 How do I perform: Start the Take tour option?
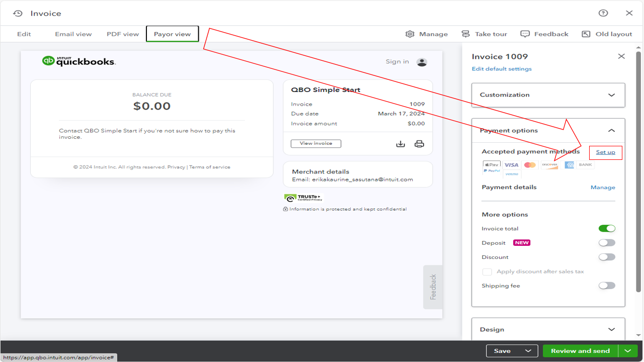pos(465,34)
